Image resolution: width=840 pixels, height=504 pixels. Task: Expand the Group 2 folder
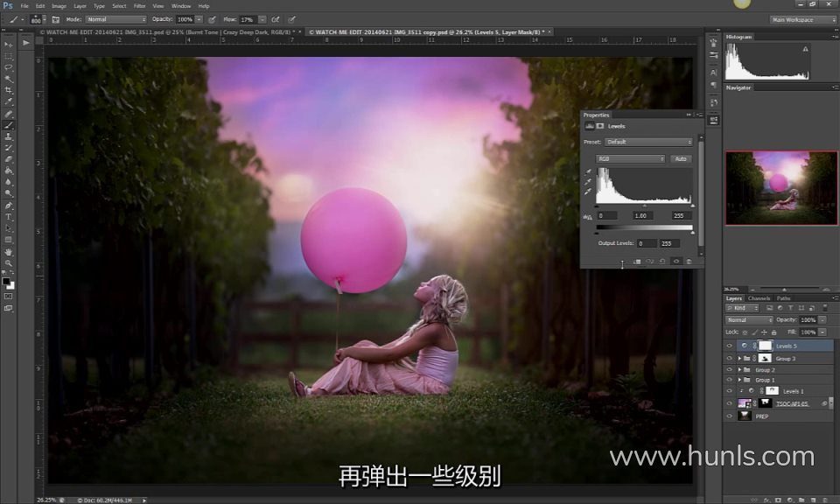(739, 369)
